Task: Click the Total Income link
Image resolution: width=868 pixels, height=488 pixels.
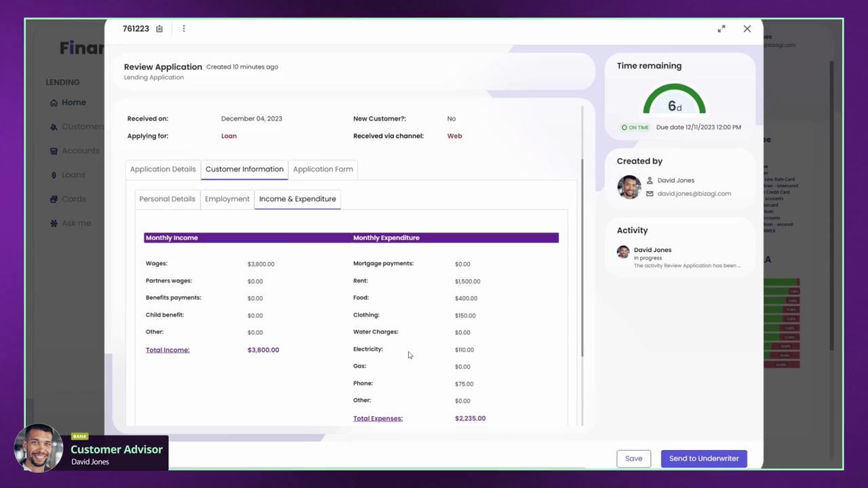Action: point(167,350)
